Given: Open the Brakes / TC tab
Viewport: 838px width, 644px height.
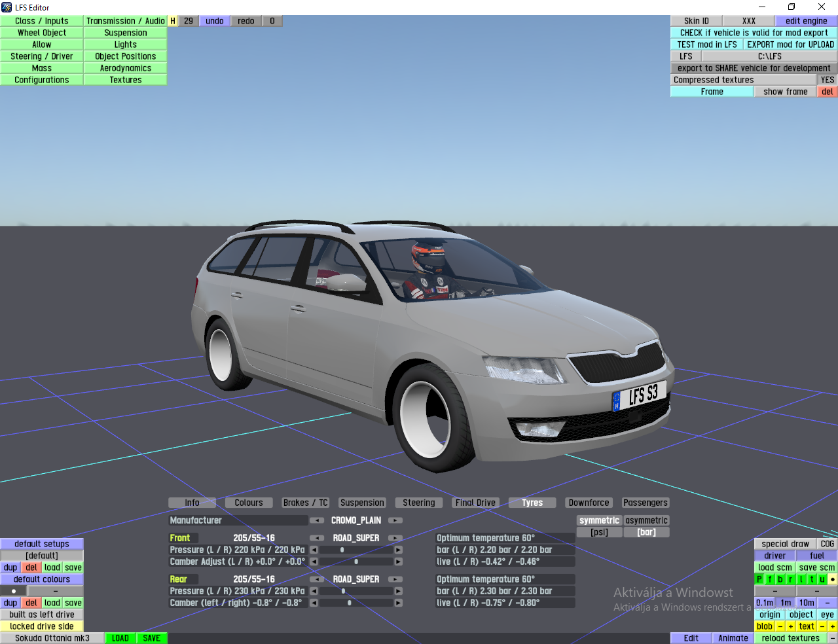Looking at the screenshot, I should click(x=305, y=503).
